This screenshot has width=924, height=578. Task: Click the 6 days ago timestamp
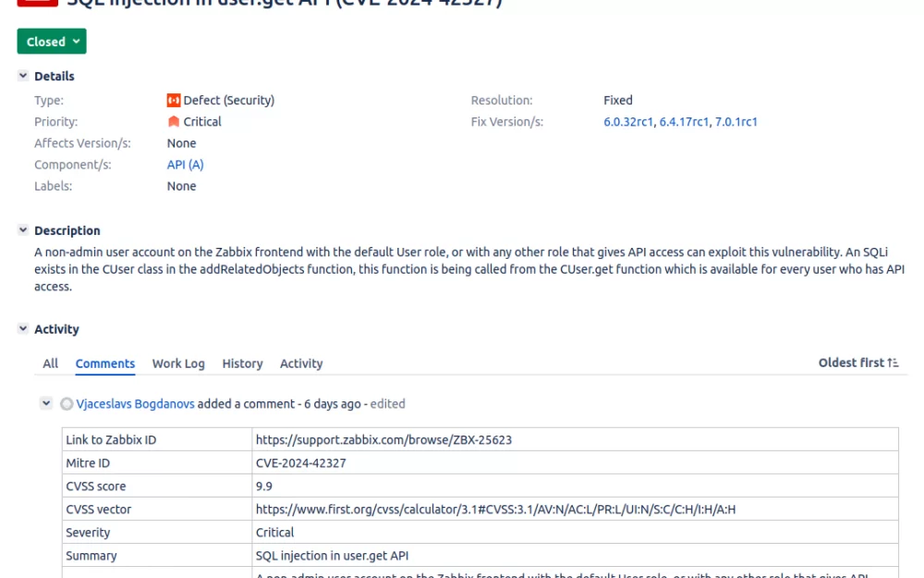click(x=333, y=404)
